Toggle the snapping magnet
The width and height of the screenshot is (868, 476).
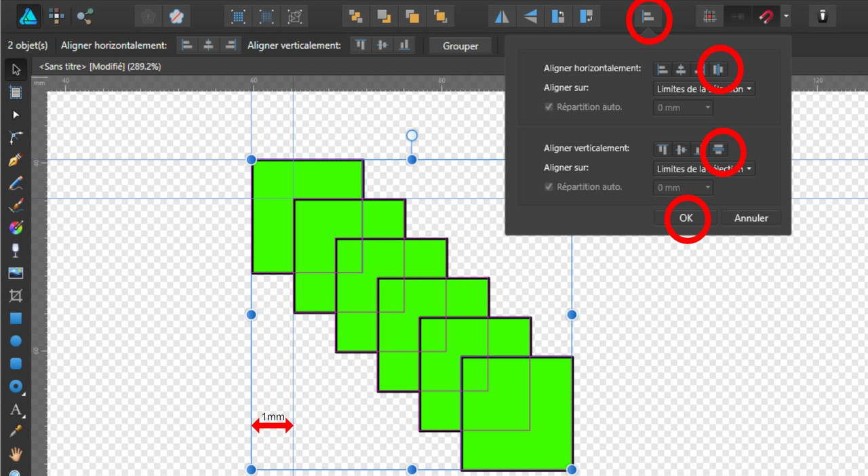766,16
